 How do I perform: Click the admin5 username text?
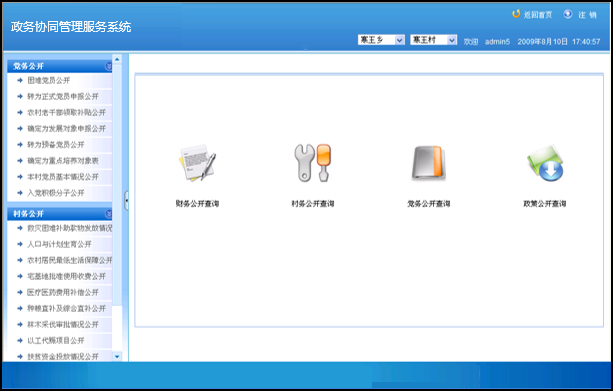point(497,41)
